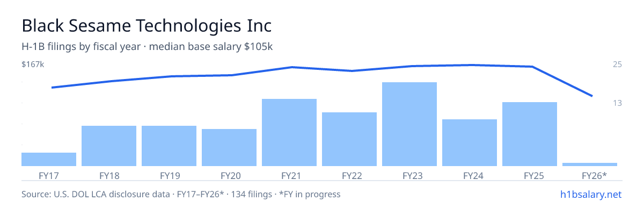
Task: Click the FY19 bar
Action: [x=169, y=146]
